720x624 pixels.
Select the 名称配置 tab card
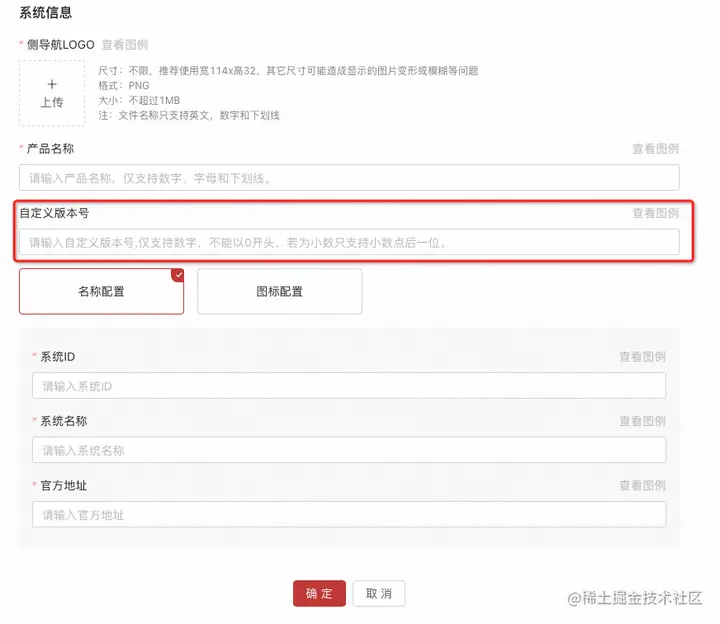101,292
